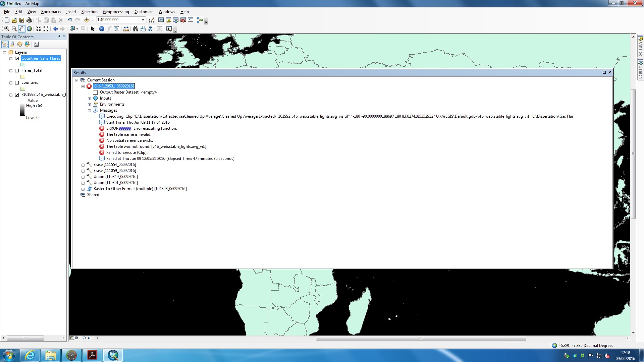The width and height of the screenshot is (644, 362).
Task: Expand the Environments node in Results
Action: (90, 105)
